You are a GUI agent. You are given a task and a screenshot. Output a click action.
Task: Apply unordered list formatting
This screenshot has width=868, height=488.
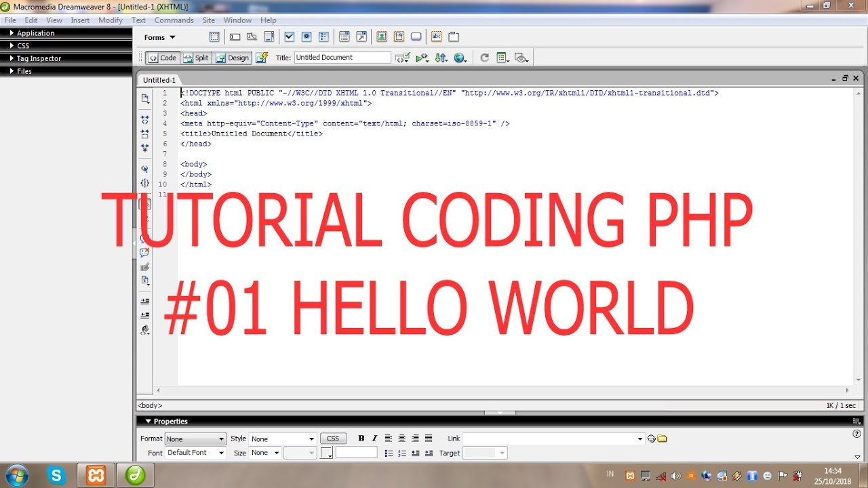click(389, 453)
